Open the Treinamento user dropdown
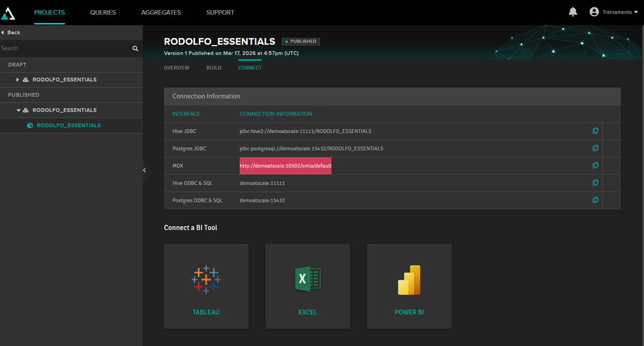This screenshot has width=644, height=346. tap(614, 12)
